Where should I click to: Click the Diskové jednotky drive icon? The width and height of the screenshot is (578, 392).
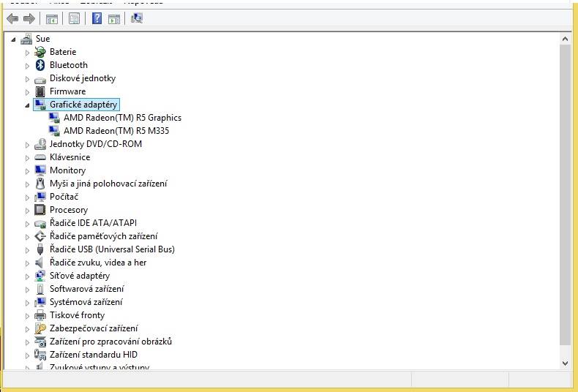40,79
